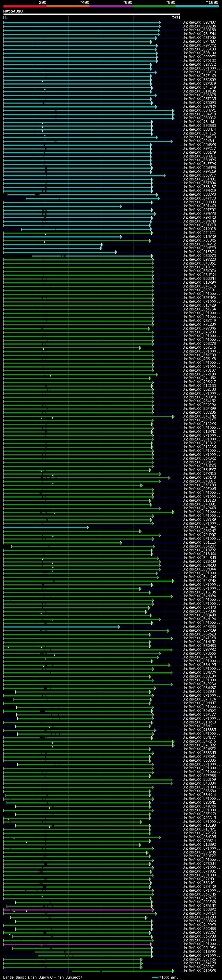This screenshot has height=980, width=222.
Task: Select the UniRef100_Q84VF8 hit
Action: [199, 114]
